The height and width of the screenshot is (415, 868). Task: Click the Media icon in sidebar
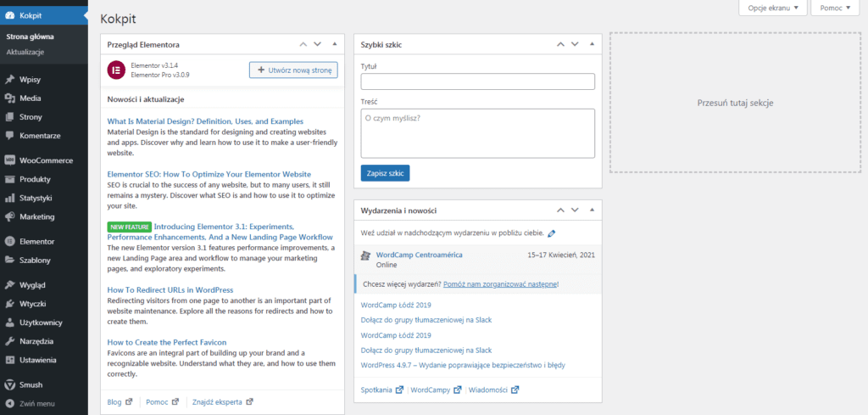tap(9, 98)
